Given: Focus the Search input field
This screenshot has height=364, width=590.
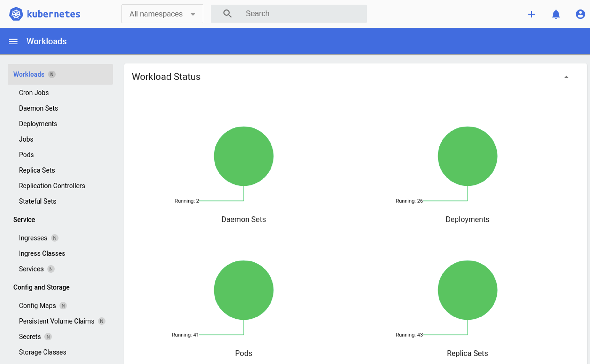Looking at the screenshot, I should [x=289, y=13].
